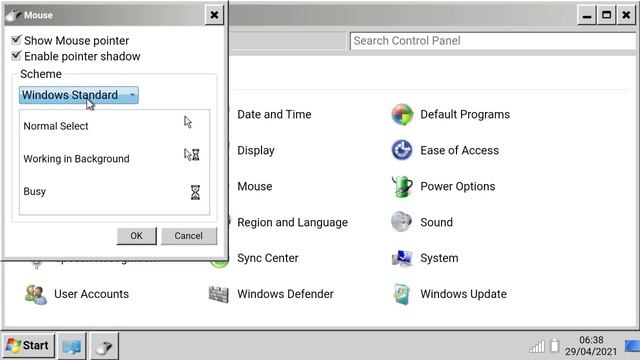Select Working in Background pointer row
This screenshot has width=640, height=360.
pyautogui.click(x=114, y=158)
